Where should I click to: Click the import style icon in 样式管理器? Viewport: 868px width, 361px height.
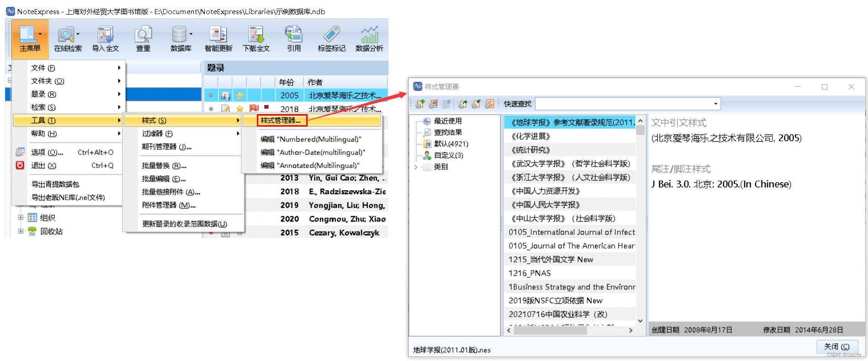476,104
